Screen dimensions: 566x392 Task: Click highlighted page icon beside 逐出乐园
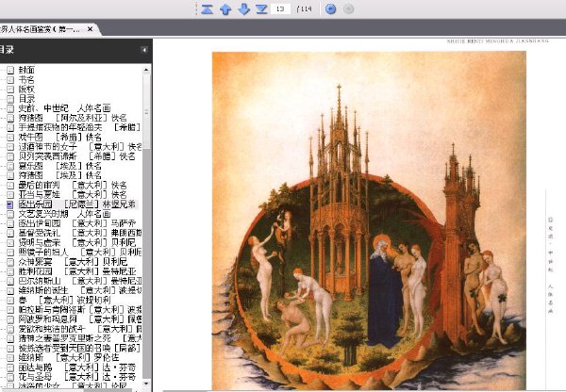(10, 204)
